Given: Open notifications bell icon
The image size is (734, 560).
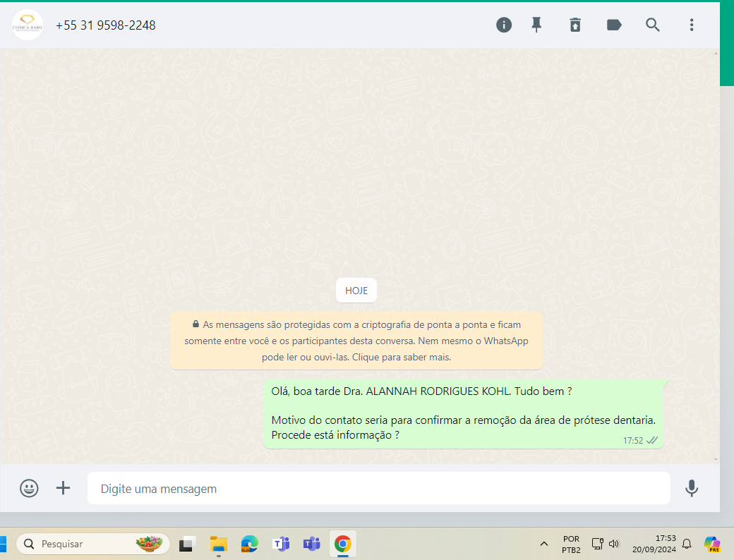Looking at the screenshot, I should point(687,544).
